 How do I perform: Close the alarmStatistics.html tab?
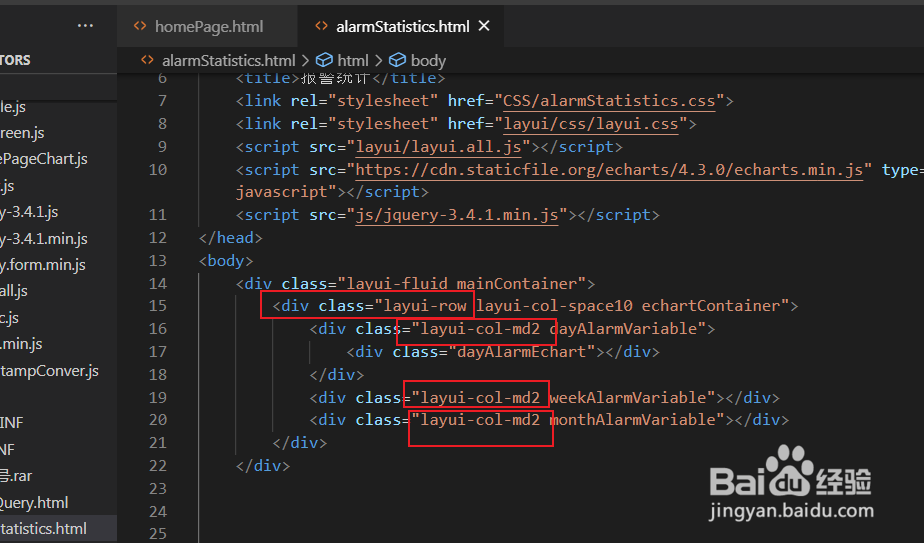point(484,26)
